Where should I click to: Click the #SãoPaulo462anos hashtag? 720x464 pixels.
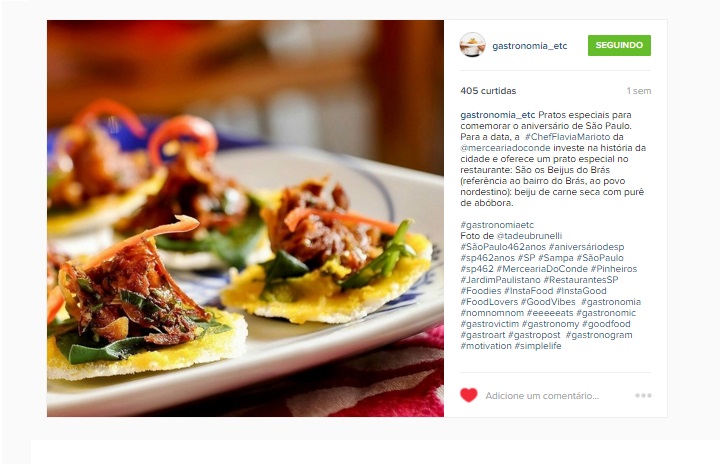click(x=503, y=247)
